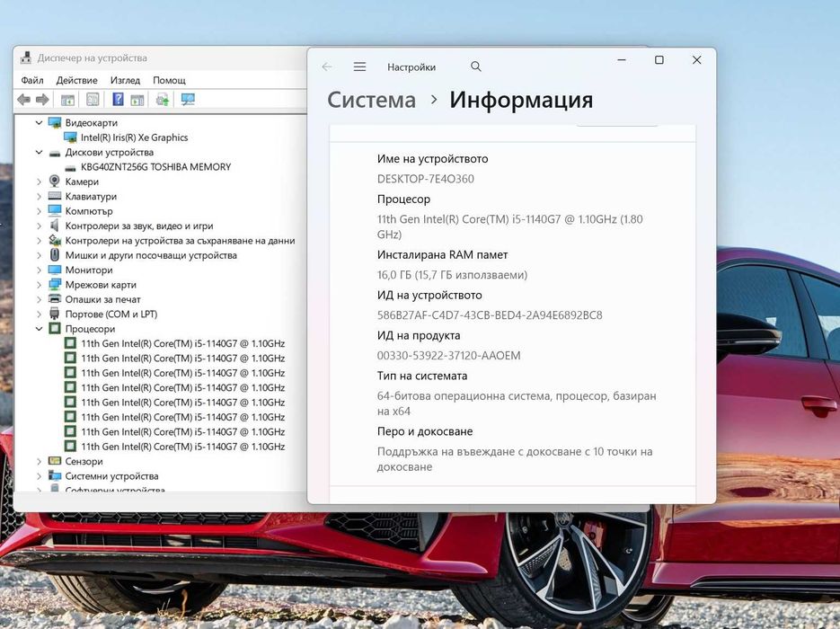840x629 pixels.
Task: Click the Тип на системата label
Action: 422,377
